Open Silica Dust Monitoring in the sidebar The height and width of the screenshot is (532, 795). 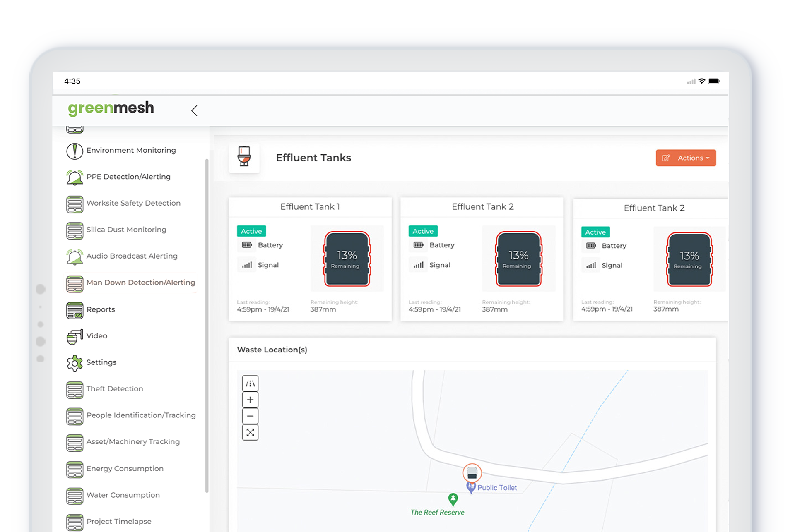(126, 230)
